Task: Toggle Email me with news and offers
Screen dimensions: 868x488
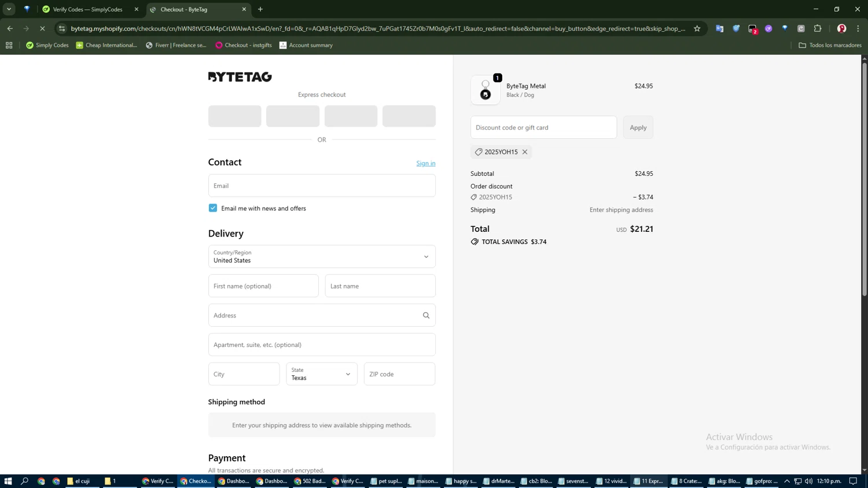Action: 213,208
